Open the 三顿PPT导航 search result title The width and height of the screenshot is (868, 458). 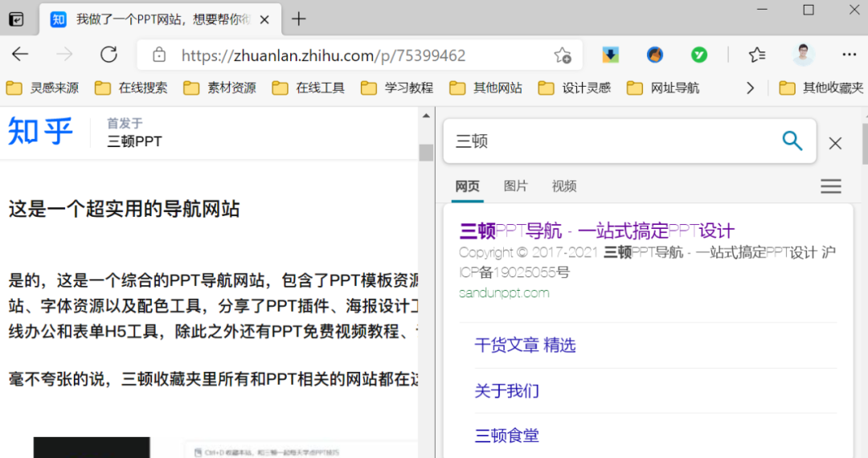point(596,231)
